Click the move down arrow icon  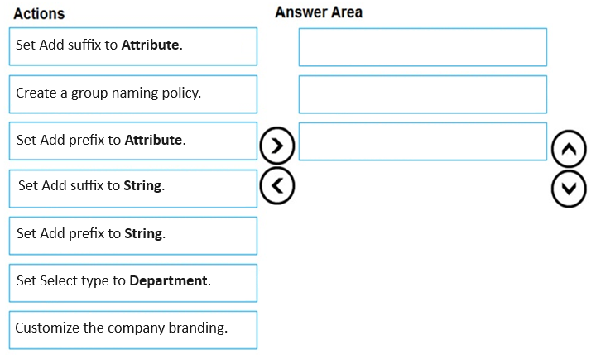click(569, 189)
